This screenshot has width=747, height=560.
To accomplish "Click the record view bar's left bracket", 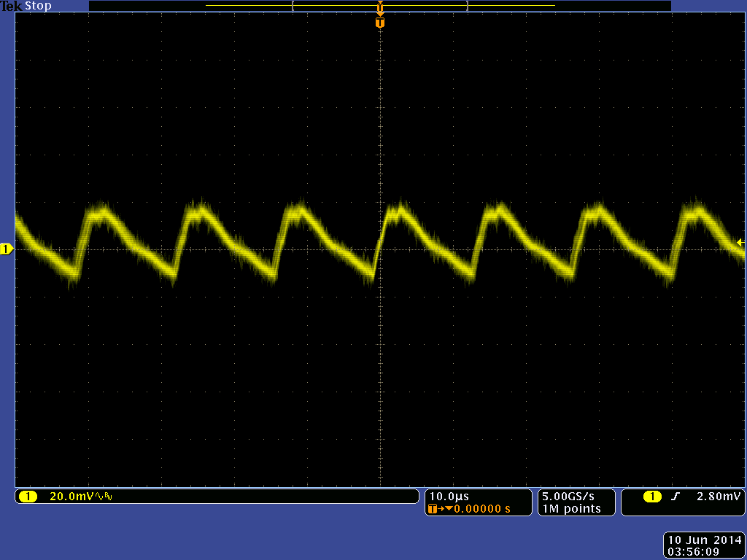I will coord(293,6).
